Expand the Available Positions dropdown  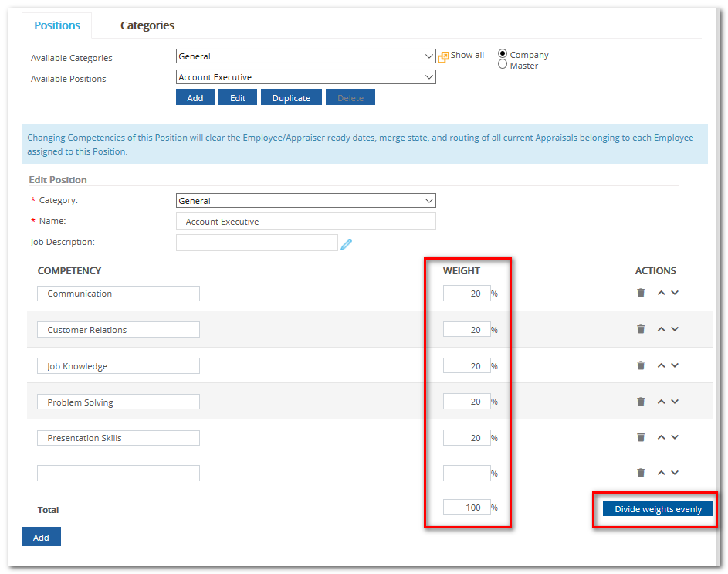tap(306, 77)
